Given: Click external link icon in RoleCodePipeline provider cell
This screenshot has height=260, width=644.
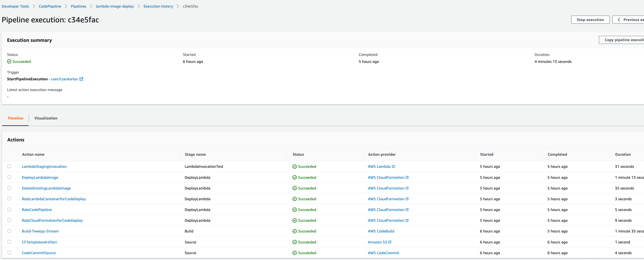Looking at the screenshot, I should (407, 209).
